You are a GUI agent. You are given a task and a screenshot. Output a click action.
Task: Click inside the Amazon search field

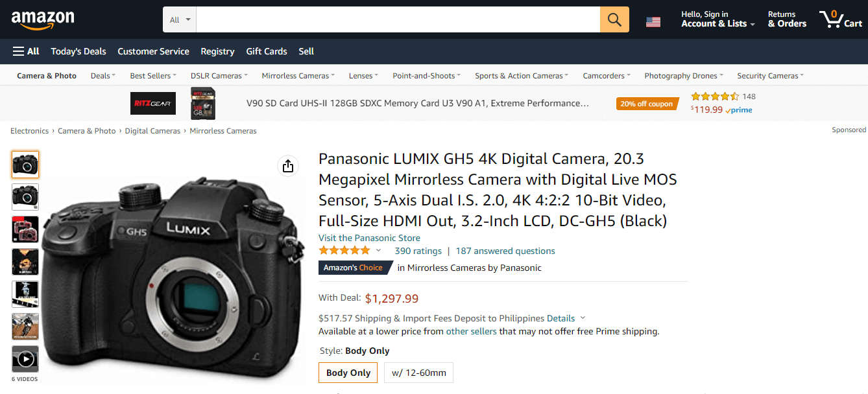click(398, 19)
